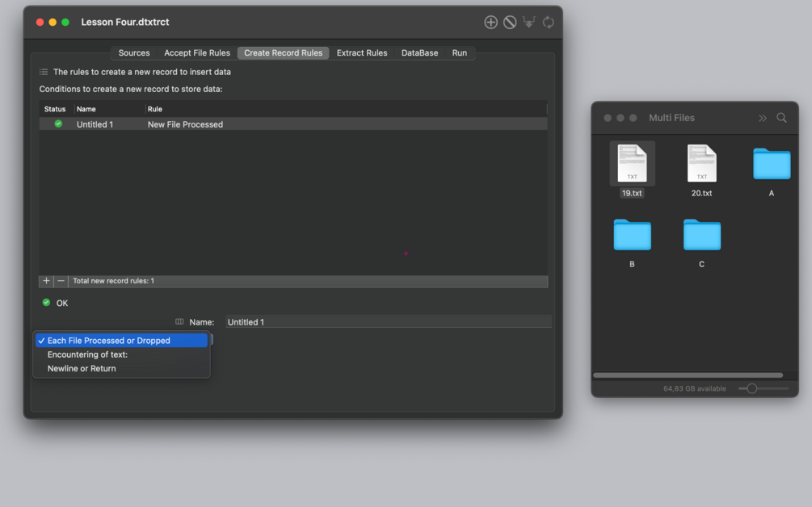Switch to the Extract Rules tab
Viewport: 812px width, 507px height.
point(362,52)
